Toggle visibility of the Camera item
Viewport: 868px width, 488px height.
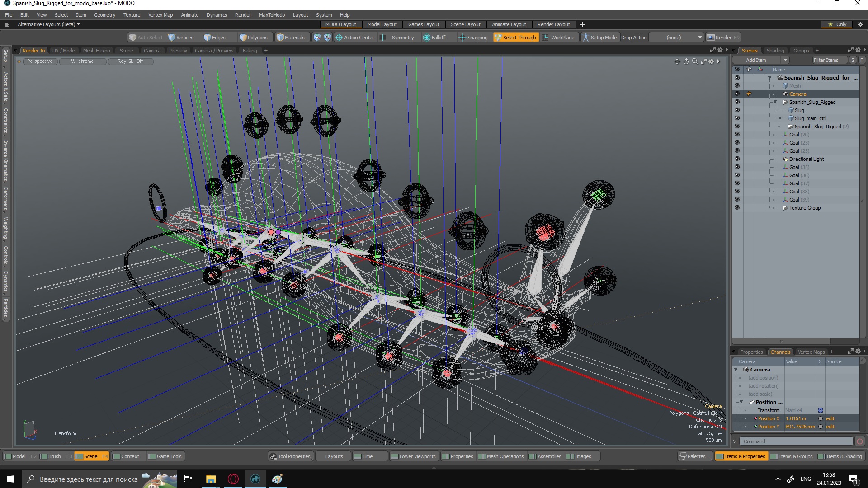737,94
